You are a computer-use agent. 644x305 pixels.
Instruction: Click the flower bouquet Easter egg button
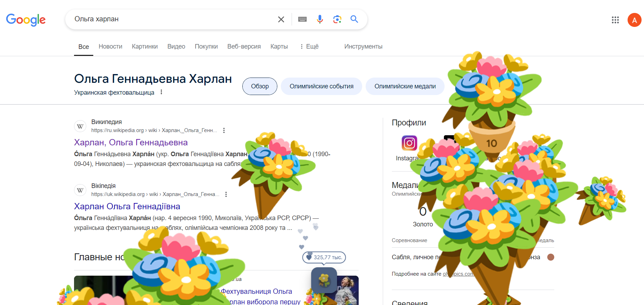tap(324, 280)
